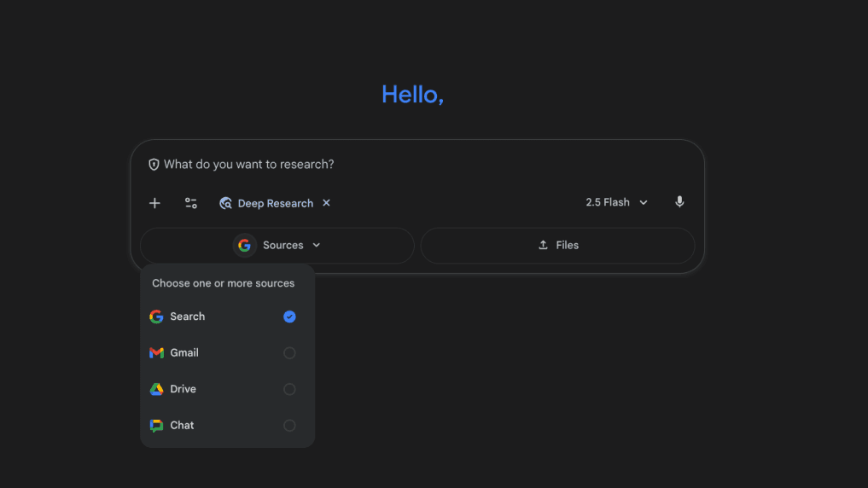Select the Search entry in sources menu
Viewport: 868px width, 488px height.
click(188, 317)
